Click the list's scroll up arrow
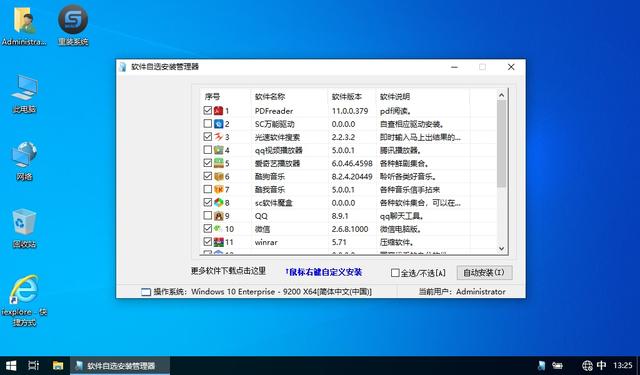640x375 pixels. [502, 95]
